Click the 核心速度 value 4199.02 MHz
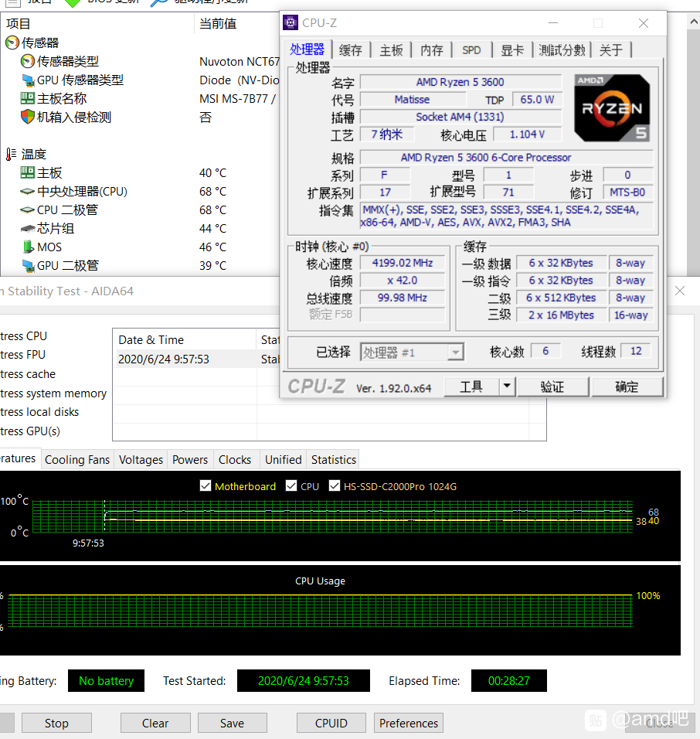700x739 pixels. pos(403,263)
